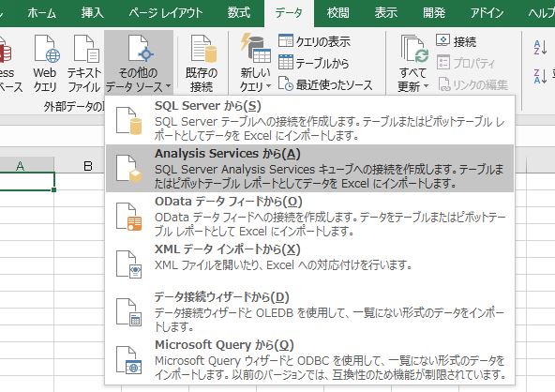Click the 既存の接続 icon
This screenshot has width=555, height=392.
[203, 49]
